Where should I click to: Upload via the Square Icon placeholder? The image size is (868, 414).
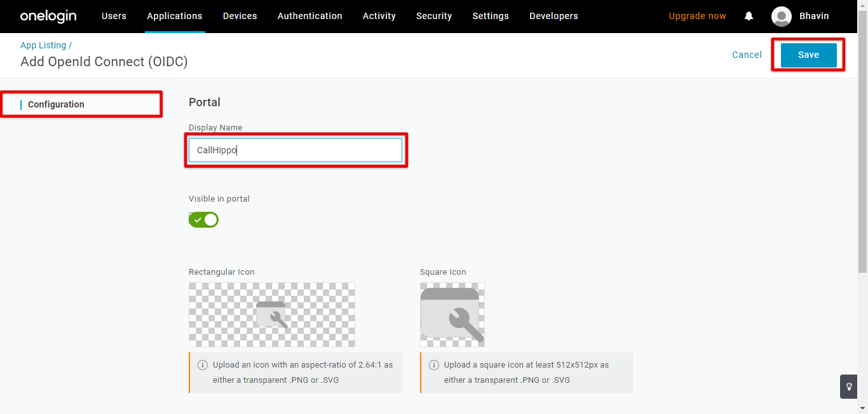point(452,315)
